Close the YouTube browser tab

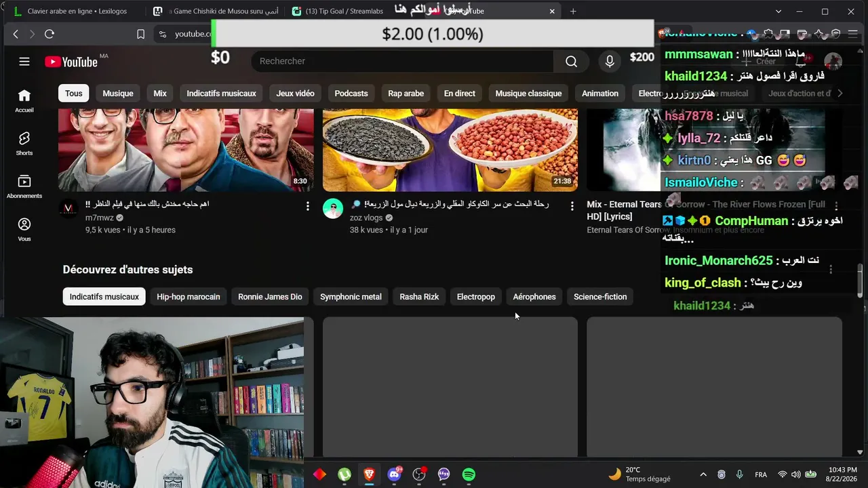(552, 12)
